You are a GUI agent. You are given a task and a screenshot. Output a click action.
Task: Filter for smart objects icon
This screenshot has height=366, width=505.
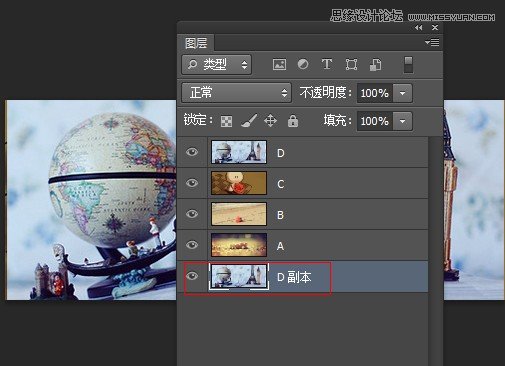click(x=376, y=65)
